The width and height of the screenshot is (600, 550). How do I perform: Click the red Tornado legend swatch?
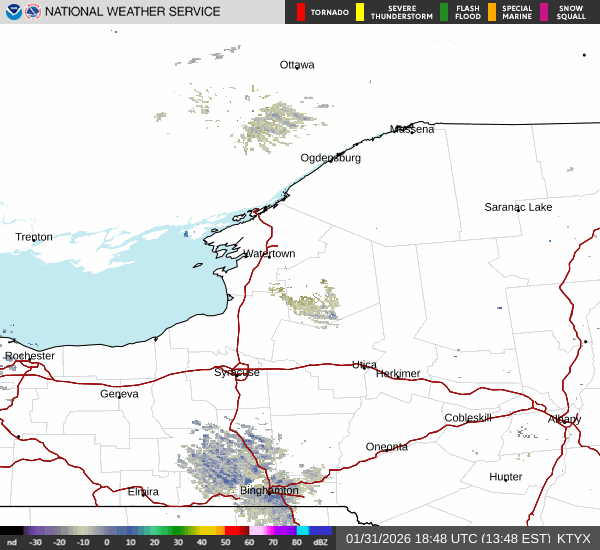click(301, 12)
